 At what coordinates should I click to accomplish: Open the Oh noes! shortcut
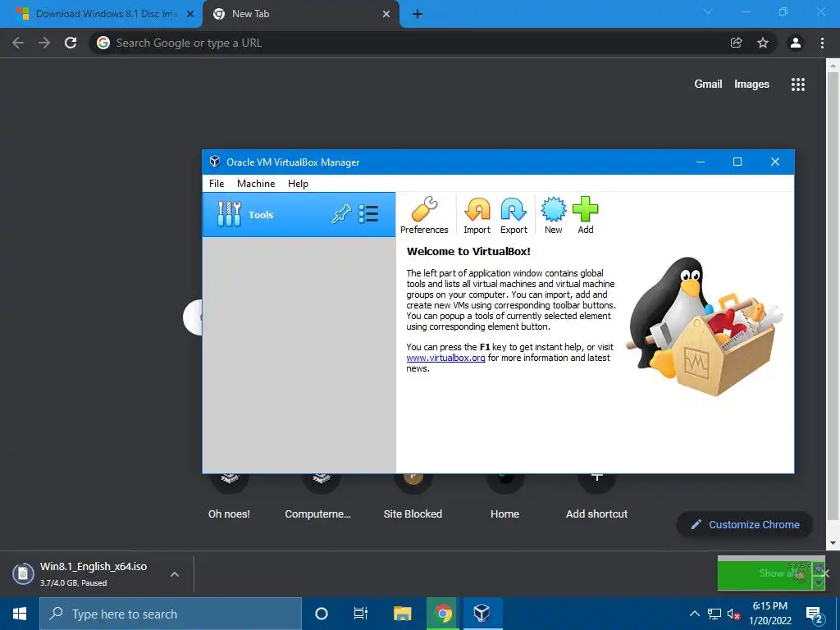click(230, 498)
